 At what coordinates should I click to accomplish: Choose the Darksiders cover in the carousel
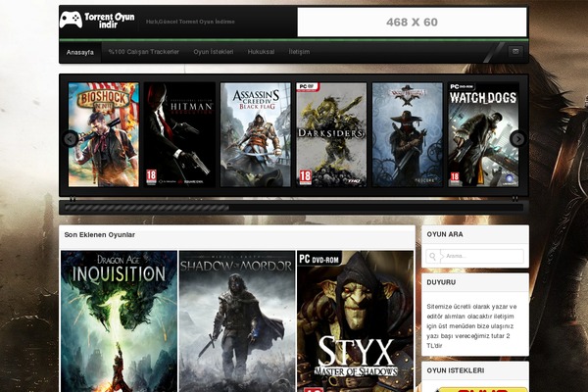pos(331,134)
